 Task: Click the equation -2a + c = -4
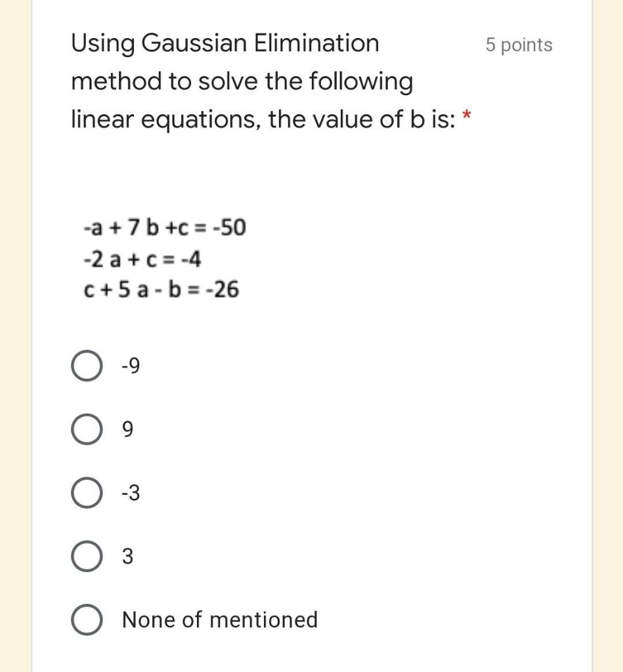pos(142,259)
